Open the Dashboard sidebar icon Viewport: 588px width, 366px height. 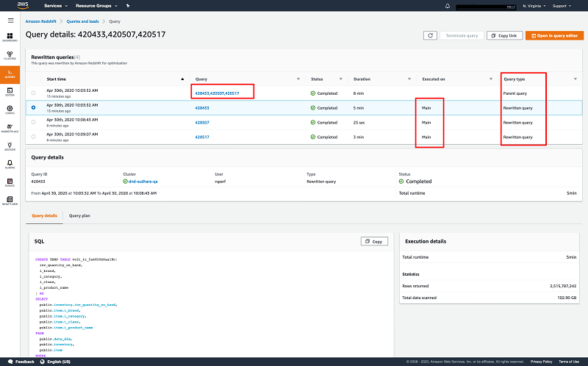pyautogui.click(x=10, y=37)
